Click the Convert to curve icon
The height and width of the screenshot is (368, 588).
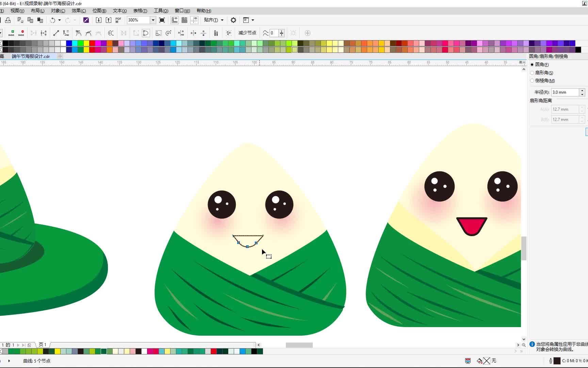point(66,33)
